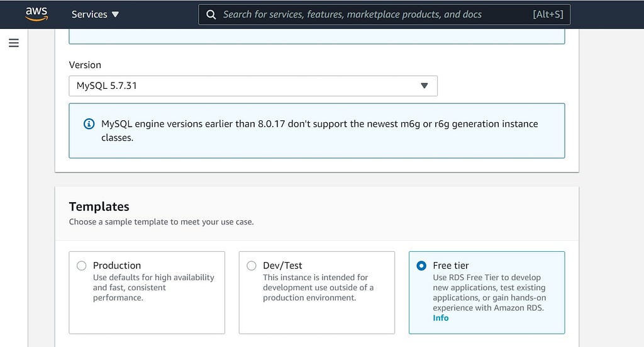Click the Templates heading text

point(99,207)
